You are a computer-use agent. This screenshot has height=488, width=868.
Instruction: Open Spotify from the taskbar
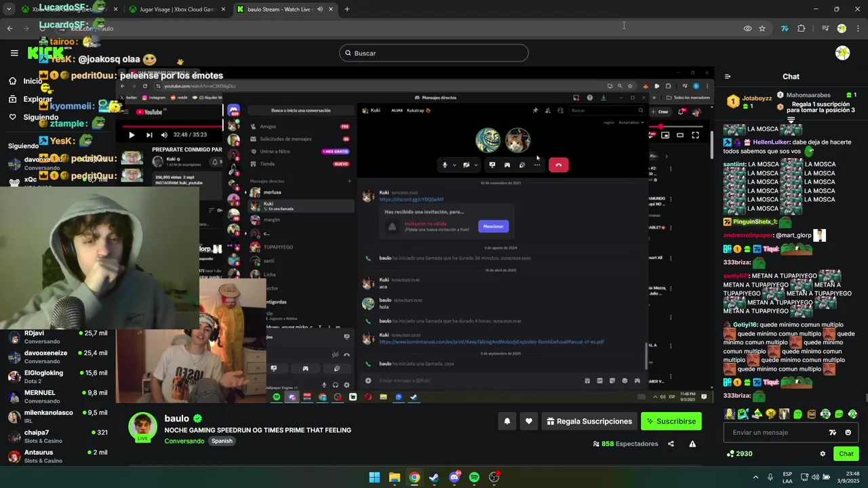coord(474,477)
